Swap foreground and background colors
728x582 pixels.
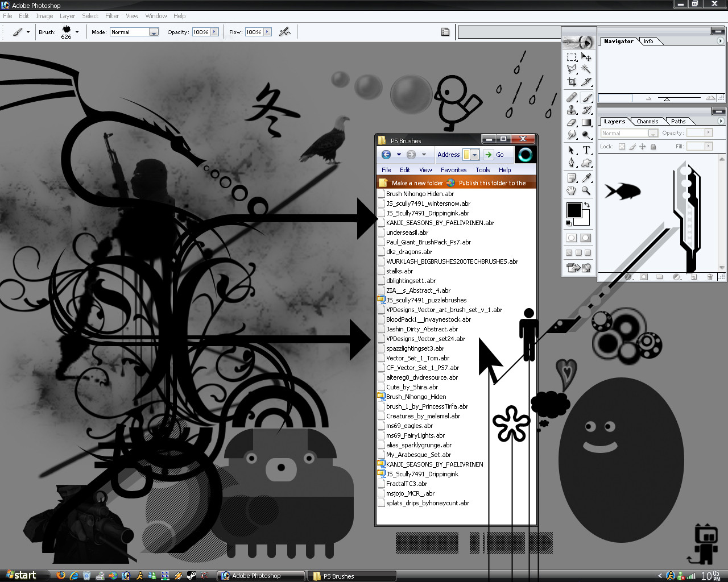pos(587,205)
